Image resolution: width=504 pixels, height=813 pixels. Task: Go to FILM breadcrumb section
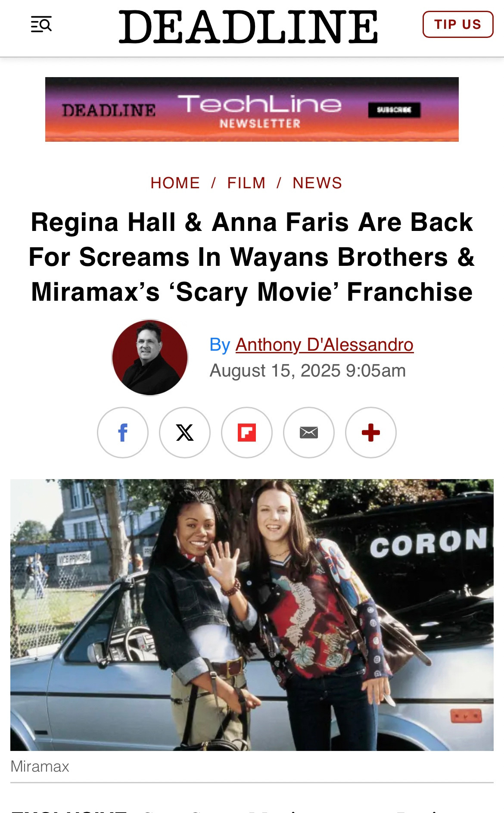tap(246, 183)
